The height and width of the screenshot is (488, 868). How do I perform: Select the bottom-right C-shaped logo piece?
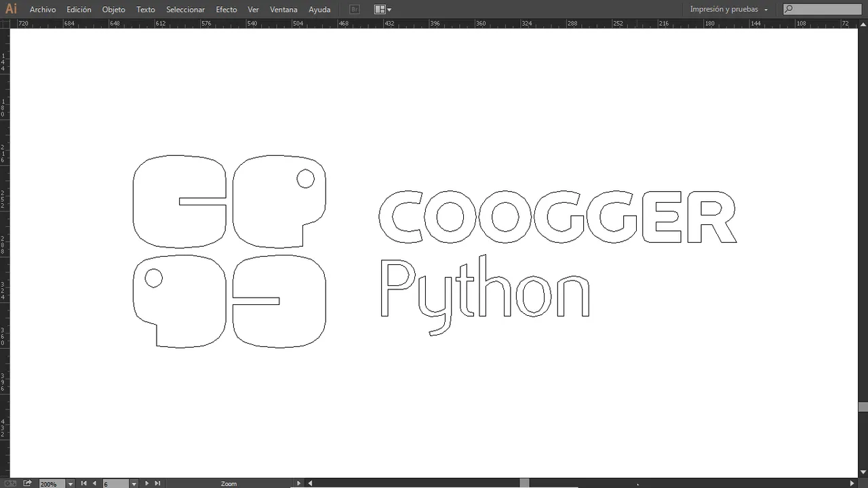click(x=279, y=301)
